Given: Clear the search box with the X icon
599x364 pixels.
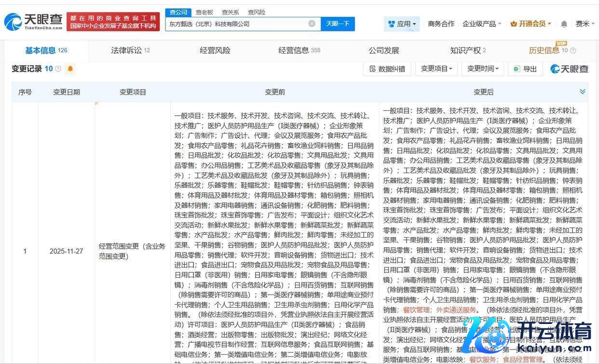Looking at the screenshot, I should coord(312,24).
